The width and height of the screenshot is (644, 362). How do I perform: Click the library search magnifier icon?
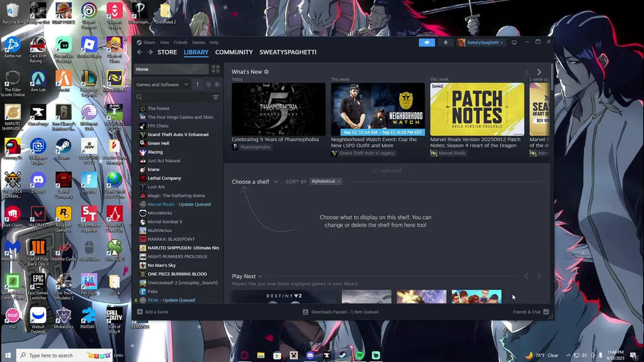tap(139, 97)
